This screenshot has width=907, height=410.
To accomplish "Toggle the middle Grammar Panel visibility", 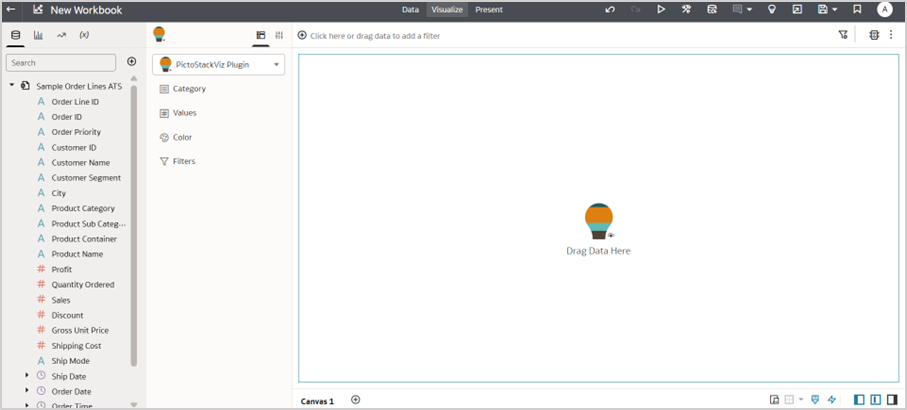I will click(x=876, y=400).
